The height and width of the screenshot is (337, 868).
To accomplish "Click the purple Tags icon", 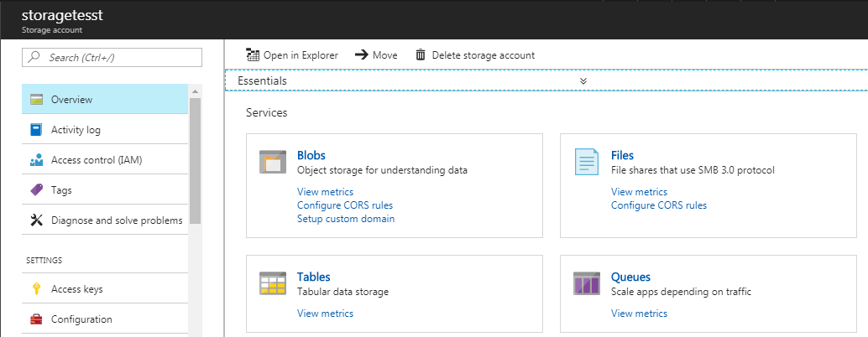I will [x=37, y=190].
